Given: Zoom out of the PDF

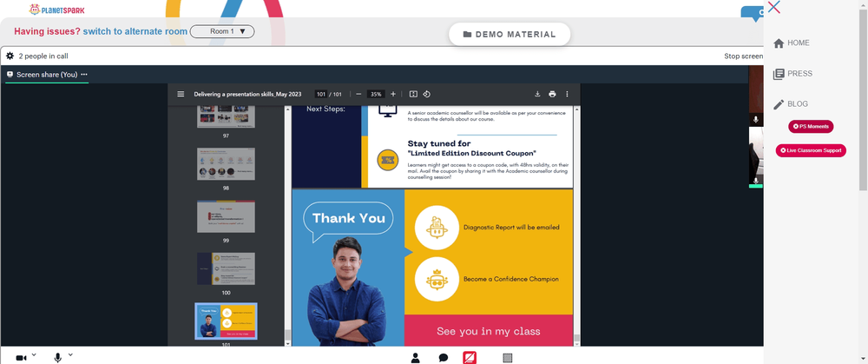Looking at the screenshot, I should tap(358, 94).
